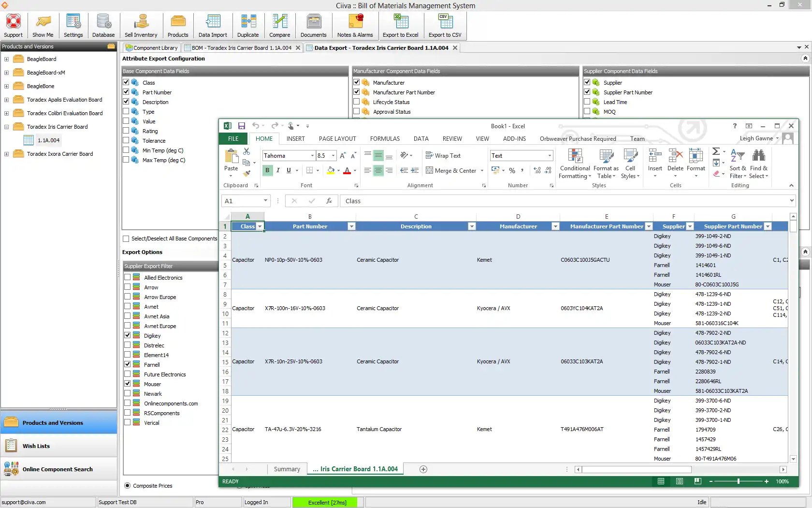Switch to the Summary sheet tab
812x508 pixels.
[287, 469]
